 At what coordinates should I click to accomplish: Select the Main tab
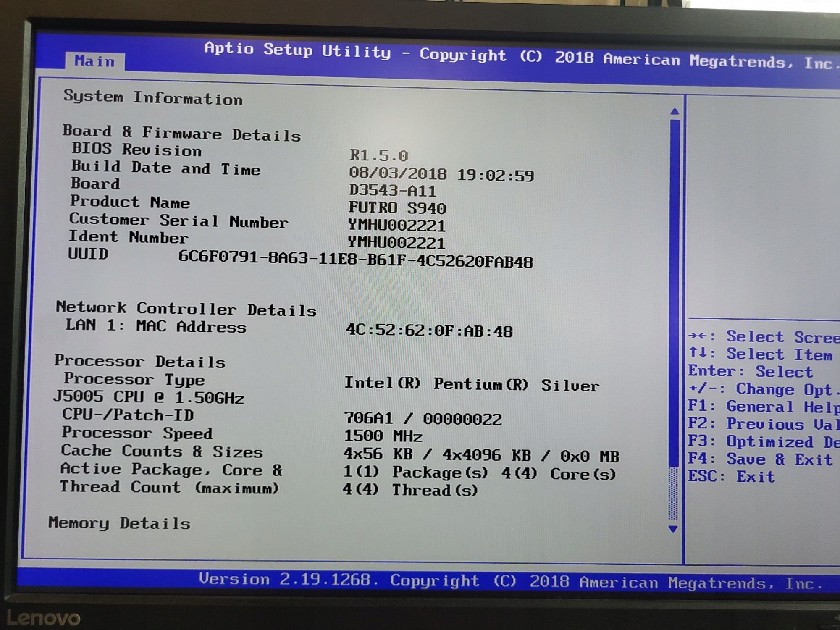(94, 62)
